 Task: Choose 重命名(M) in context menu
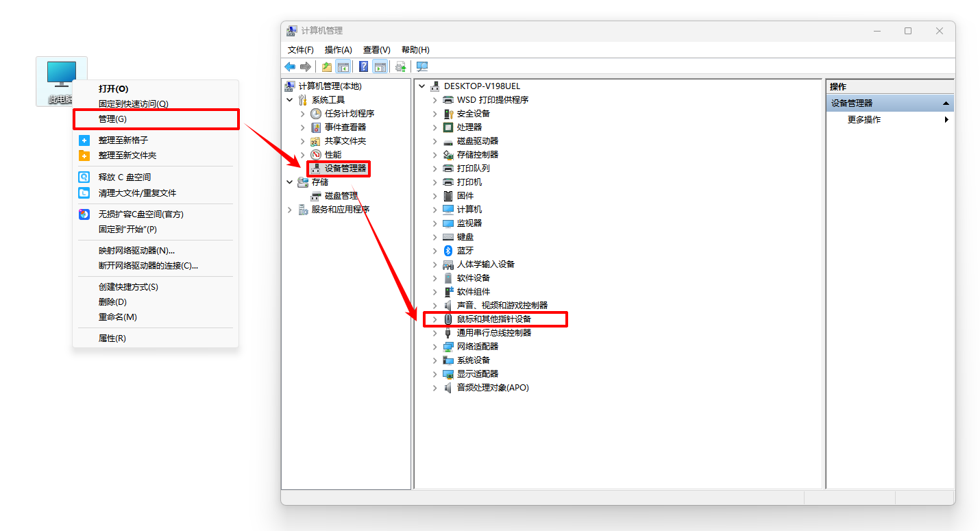point(156,317)
